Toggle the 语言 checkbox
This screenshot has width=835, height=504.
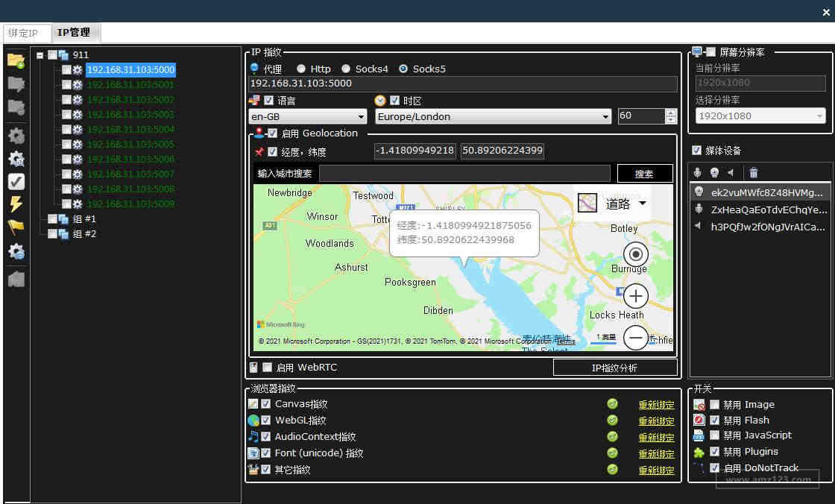pos(269,100)
